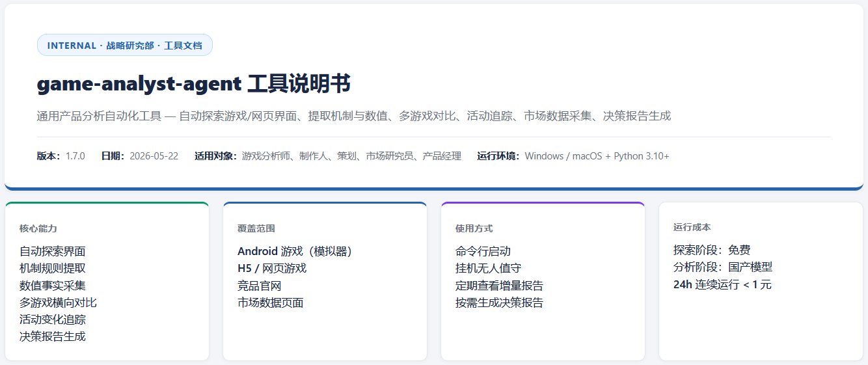Image resolution: width=868 pixels, height=365 pixels.
Task: Click the 覆盖范围 card heading
Action: [256, 228]
